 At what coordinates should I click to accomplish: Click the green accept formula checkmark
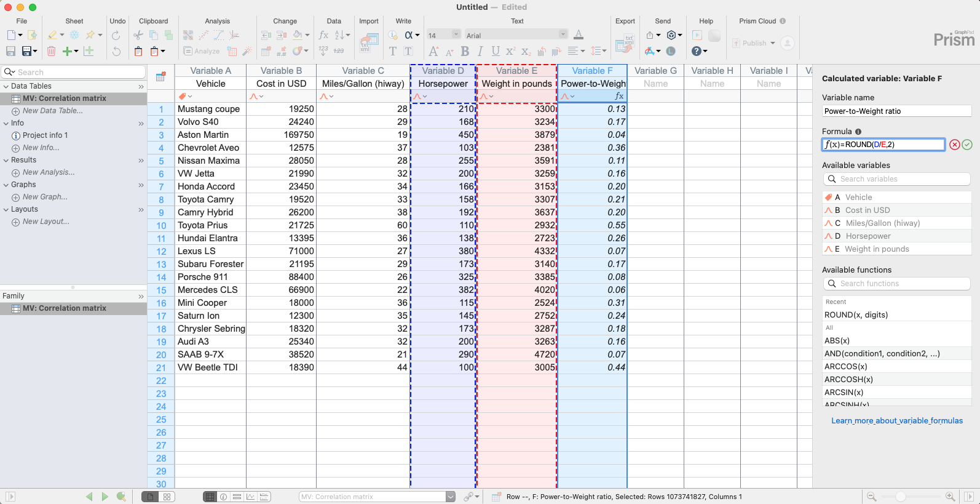coord(967,145)
